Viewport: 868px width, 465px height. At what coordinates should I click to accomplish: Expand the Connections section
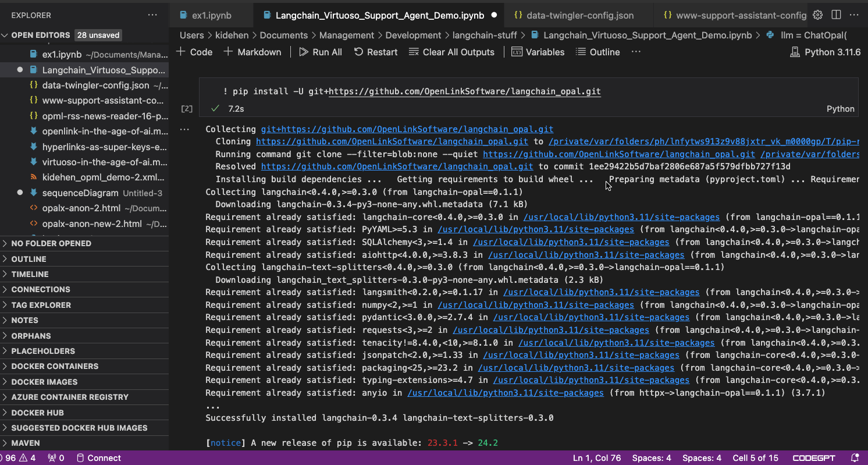(84, 289)
